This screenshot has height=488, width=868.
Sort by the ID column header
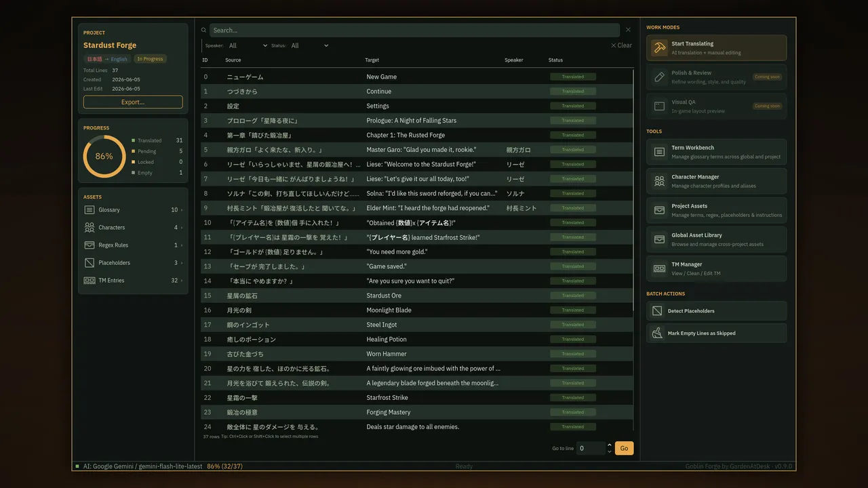[x=205, y=60]
